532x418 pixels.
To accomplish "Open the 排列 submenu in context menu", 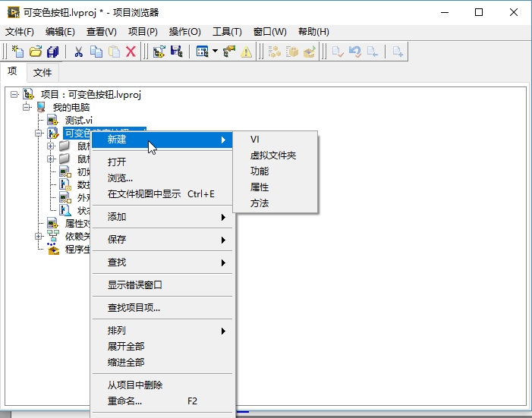I will (x=162, y=331).
